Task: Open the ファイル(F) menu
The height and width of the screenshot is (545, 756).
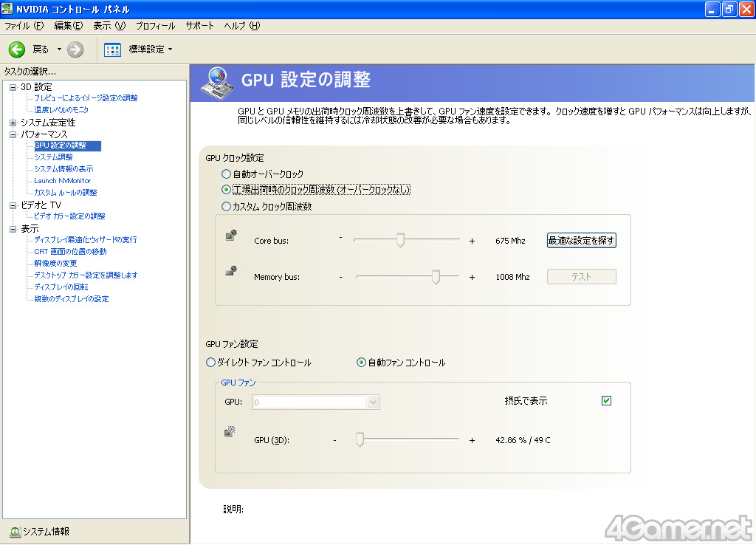Action: [24, 26]
